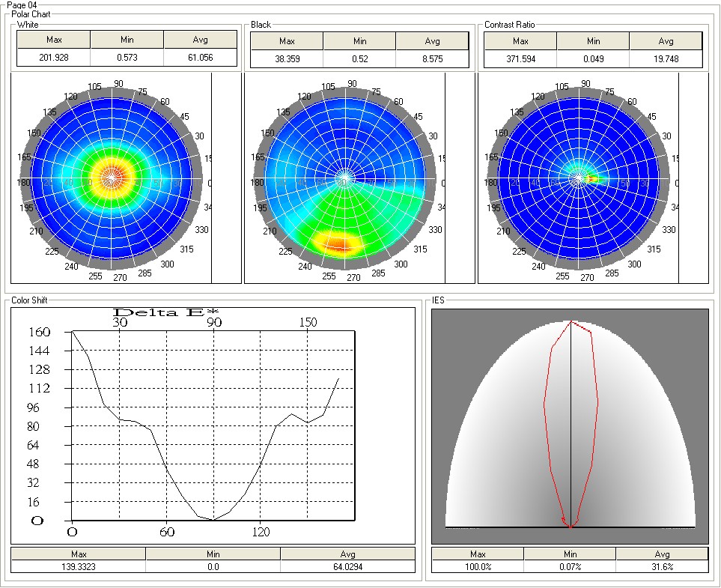Select IES average value 31.6%
721x588 pixels.
click(662, 567)
